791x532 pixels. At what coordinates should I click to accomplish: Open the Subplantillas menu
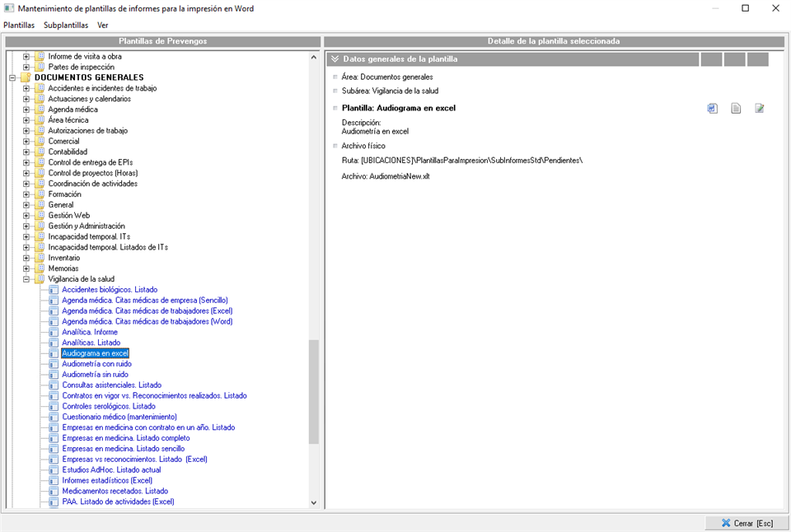pyautogui.click(x=66, y=25)
